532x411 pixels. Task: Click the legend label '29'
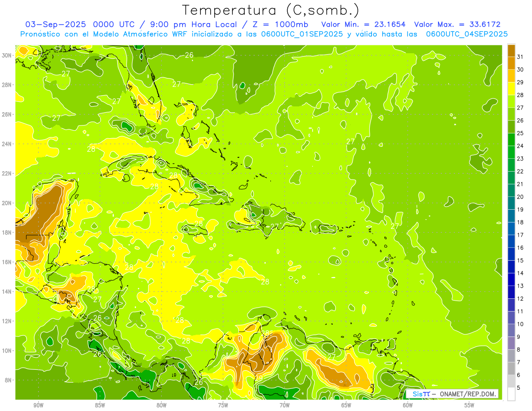520,82
